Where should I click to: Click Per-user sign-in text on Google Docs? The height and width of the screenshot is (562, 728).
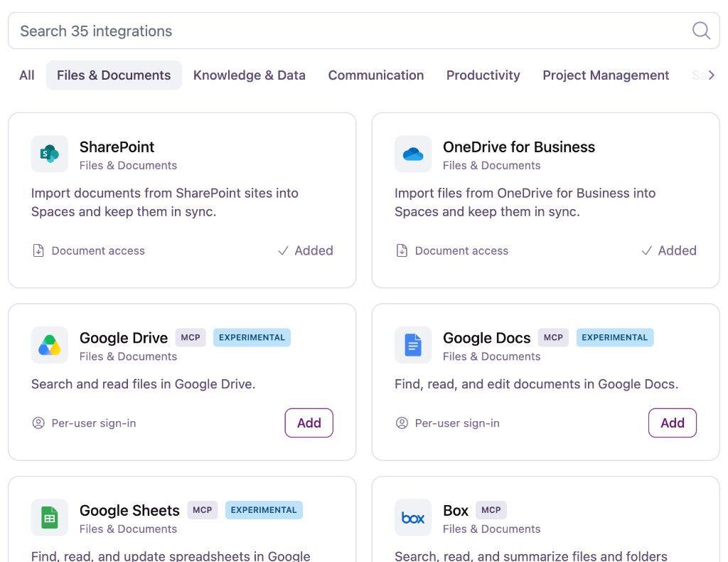(x=457, y=423)
